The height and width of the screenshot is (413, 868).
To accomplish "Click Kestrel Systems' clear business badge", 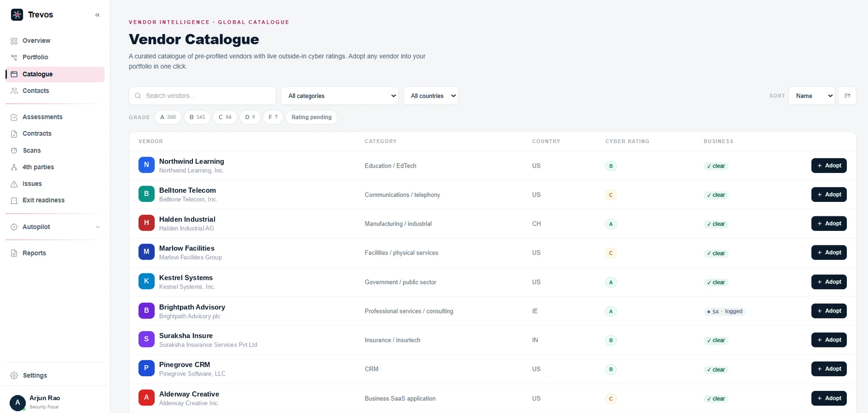I will pos(716,282).
